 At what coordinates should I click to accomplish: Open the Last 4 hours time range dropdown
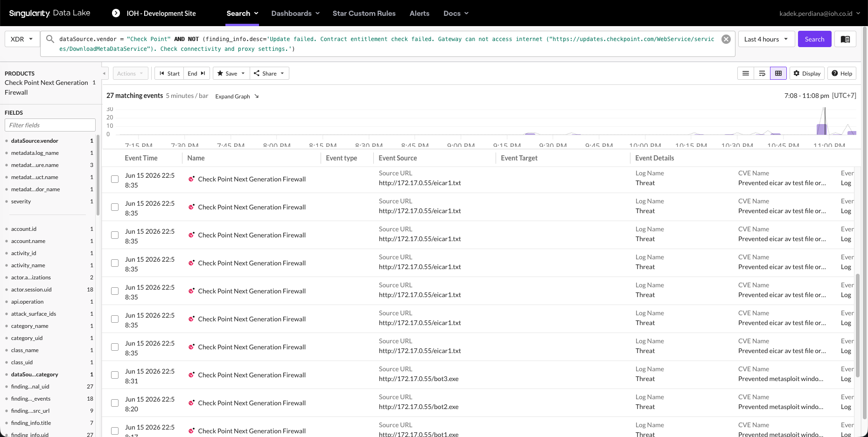tap(766, 39)
